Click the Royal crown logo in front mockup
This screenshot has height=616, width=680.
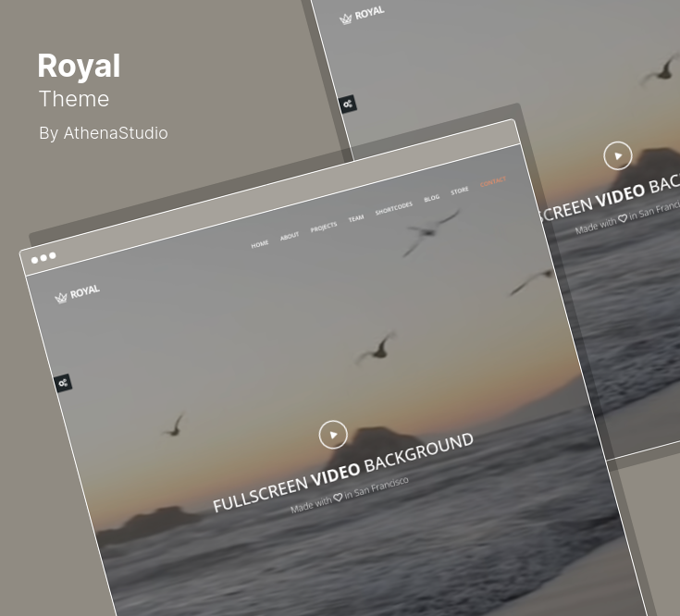[x=77, y=293]
